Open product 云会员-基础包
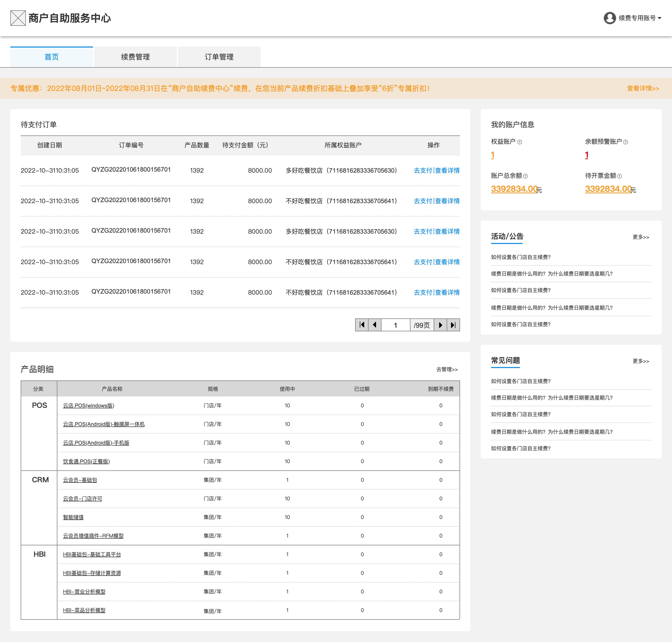Screen dimensions: 672x642 pyautogui.click(x=80, y=480)
